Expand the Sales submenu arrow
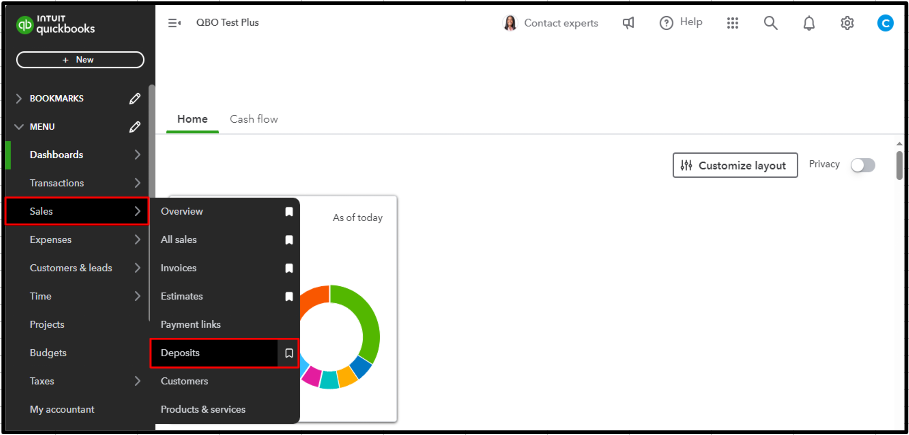The image size is (909, 435). point(137,211)
